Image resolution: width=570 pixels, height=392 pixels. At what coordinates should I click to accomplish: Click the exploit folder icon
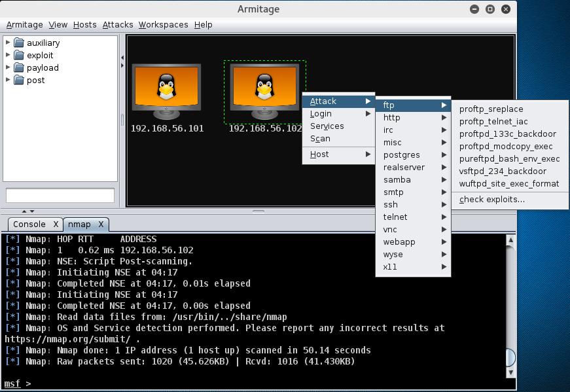tap(19, 55)
